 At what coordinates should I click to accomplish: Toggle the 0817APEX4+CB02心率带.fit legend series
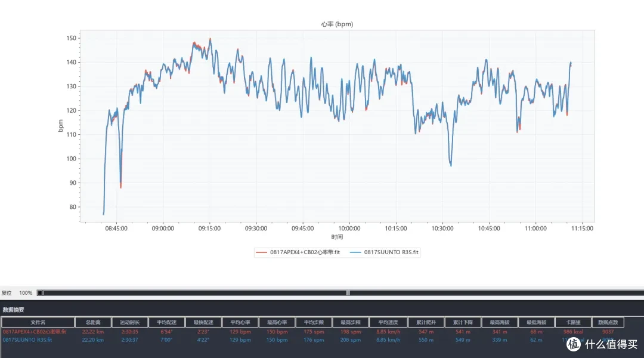298,252
